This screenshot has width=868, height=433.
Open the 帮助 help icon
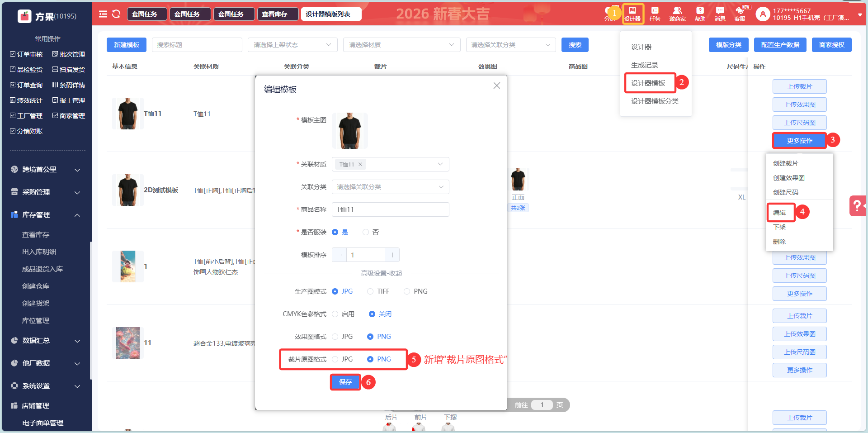[x=700, y=14]
